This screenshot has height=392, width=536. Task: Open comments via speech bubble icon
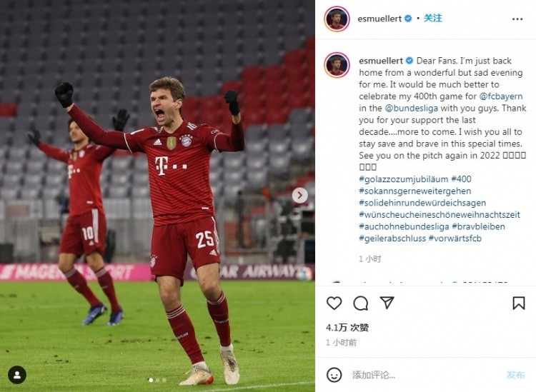(x=361, y=303)
